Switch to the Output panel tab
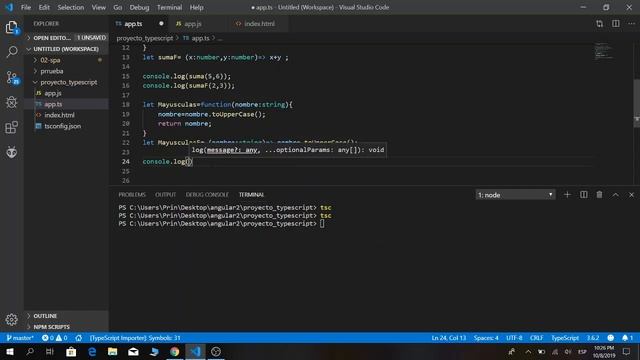This screenshot has width=640, height=360. (x=165, y=195)
